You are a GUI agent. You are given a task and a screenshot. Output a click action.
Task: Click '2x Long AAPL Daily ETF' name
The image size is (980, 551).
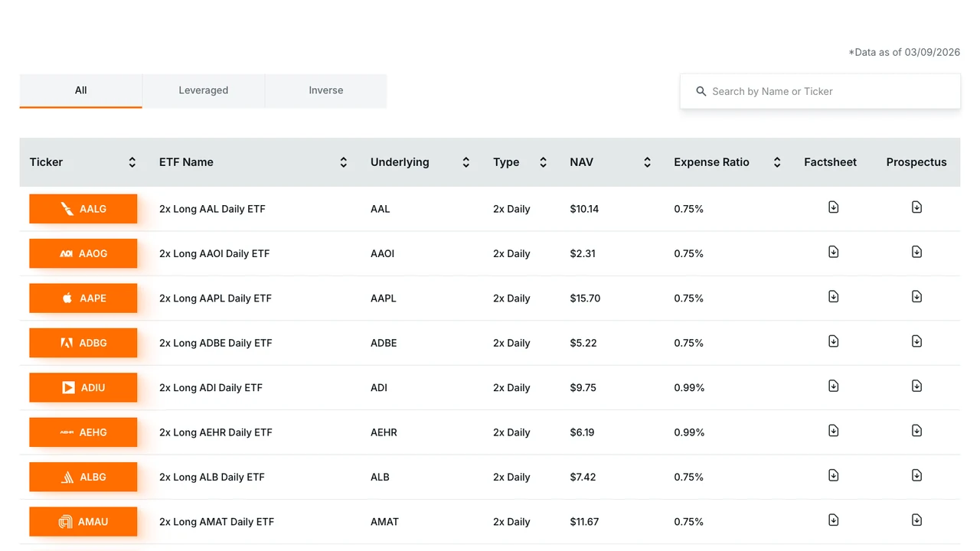point(215,298)
